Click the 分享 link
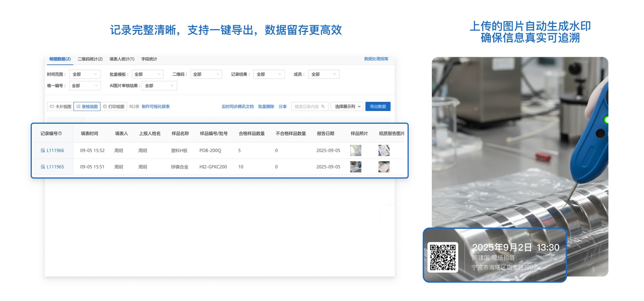Screen dimensions: 644x301 point(283,107)
